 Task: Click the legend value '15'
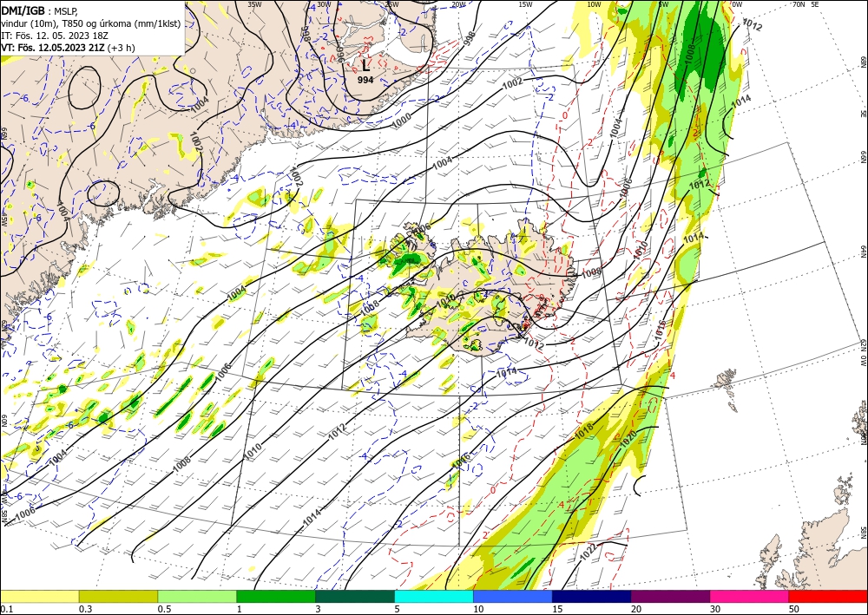(x=557, y=609)
